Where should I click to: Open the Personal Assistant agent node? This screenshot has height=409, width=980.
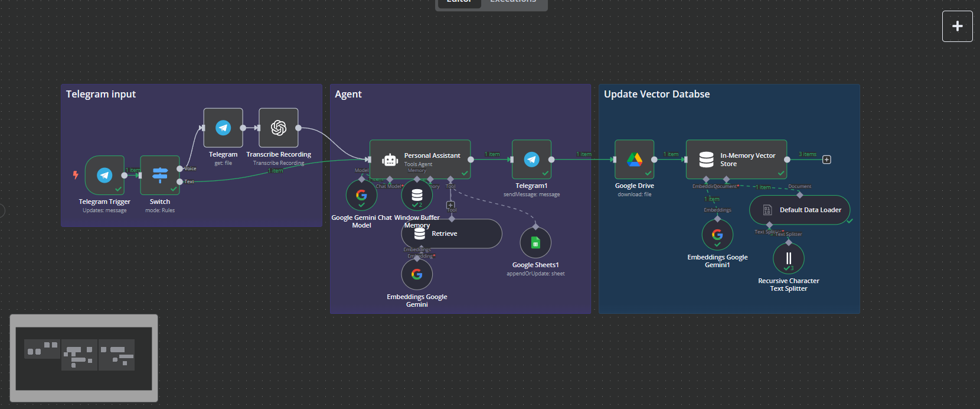[420, 160]
